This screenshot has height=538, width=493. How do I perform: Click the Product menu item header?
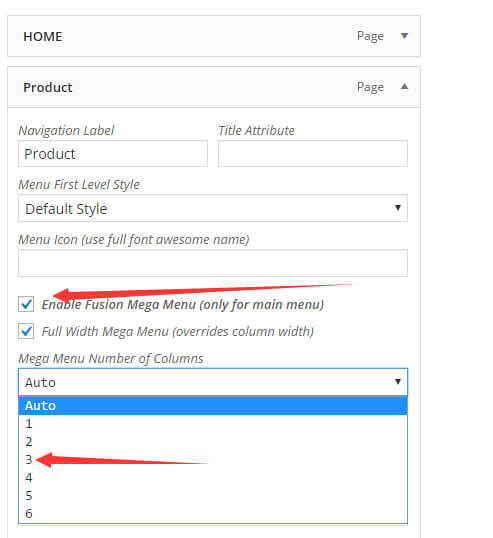point(214,87)
